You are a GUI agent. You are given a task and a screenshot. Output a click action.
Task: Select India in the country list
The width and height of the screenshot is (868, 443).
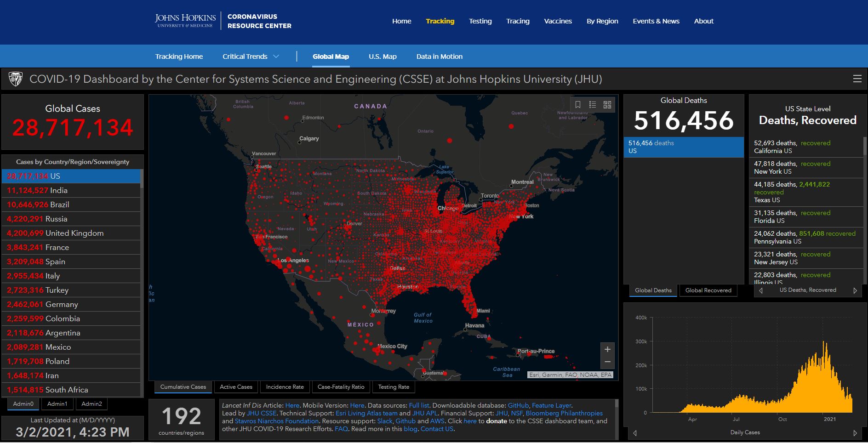[x=71, y=190]
